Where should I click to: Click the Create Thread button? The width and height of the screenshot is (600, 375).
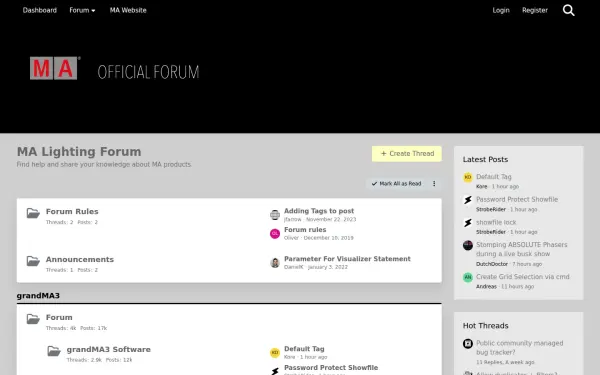[407, 154]
